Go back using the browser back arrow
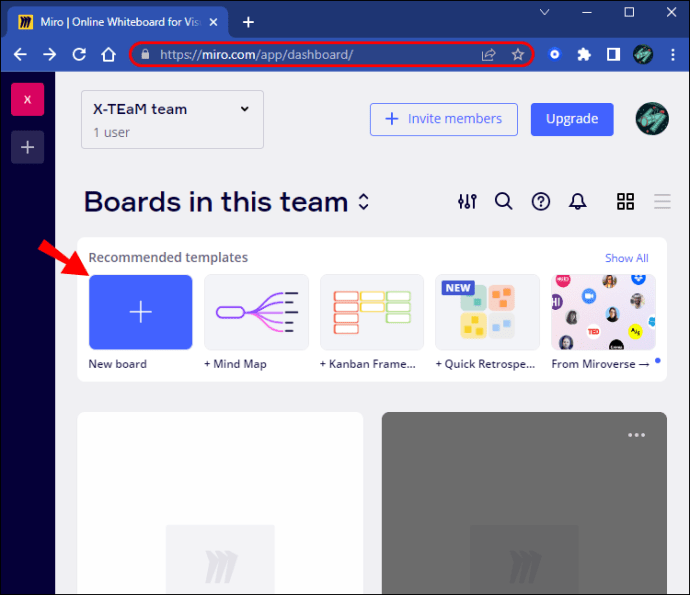Viewport: 690px width, 595px height. point(20,55)
